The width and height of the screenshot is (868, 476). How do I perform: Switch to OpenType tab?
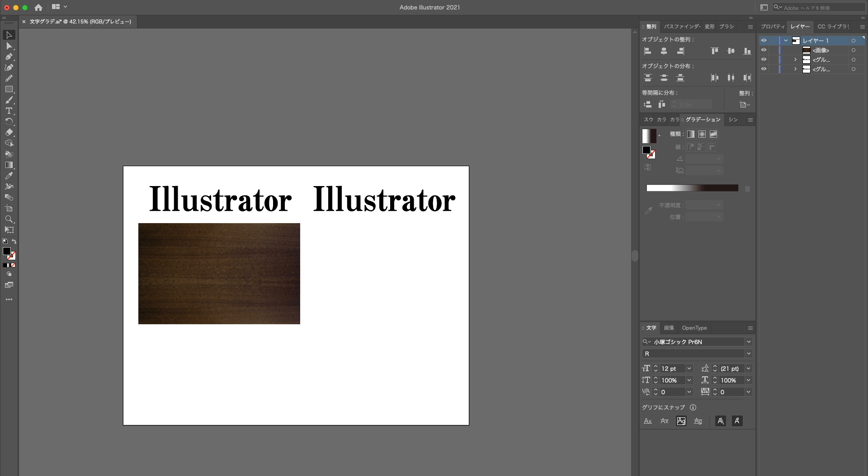694,328
